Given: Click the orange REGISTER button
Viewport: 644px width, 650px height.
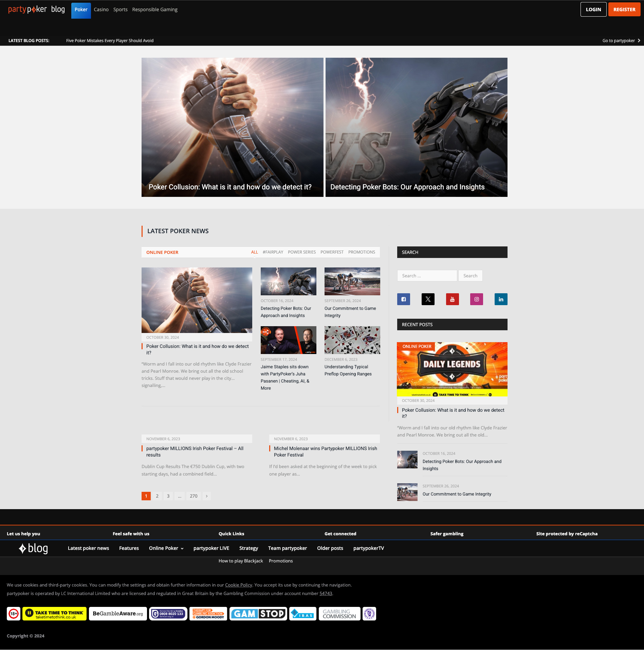Looking at the screenshot, I should coord(624,10).
